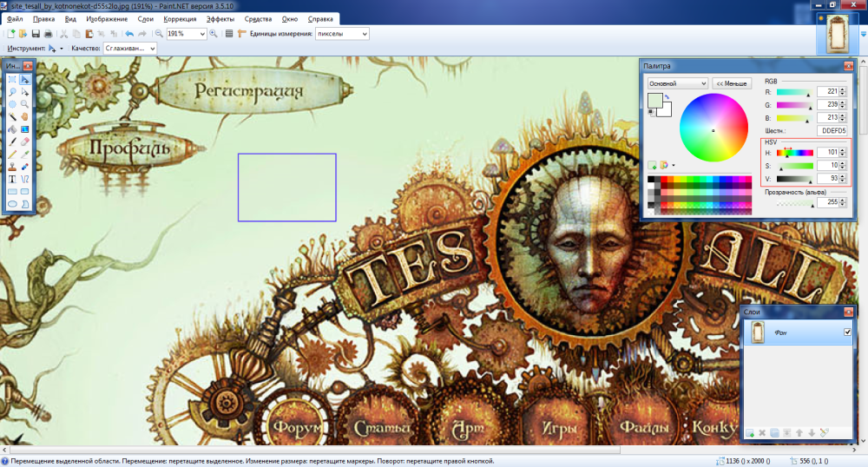868x467 pixels.
Task: Select the Zoom tool in Tools window
Action: [25, 104]
